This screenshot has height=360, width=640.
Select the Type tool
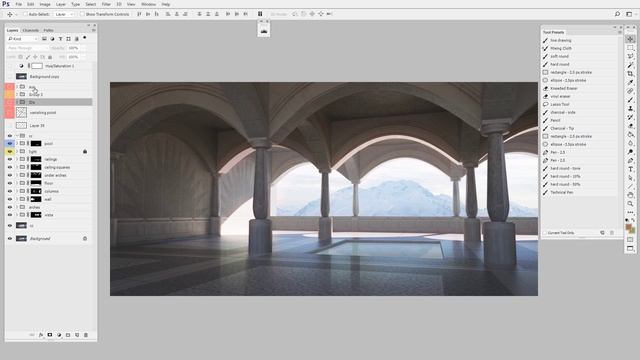(x=630, y=169)
